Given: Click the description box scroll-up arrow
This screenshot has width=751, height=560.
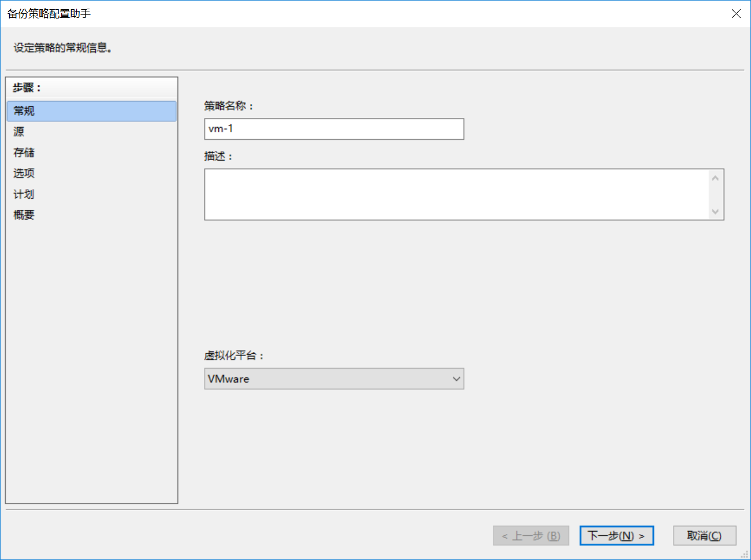Looking at the screenshot, I should (715, 178).
